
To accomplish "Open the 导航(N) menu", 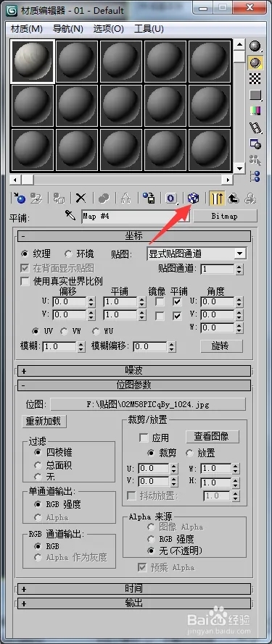I will point(68,29).
